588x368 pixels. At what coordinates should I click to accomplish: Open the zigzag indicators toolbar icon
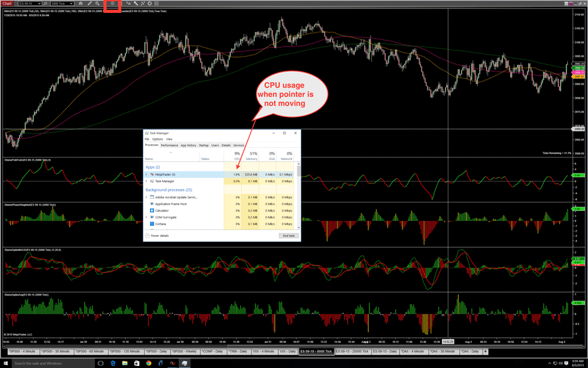tap(143, 4)
